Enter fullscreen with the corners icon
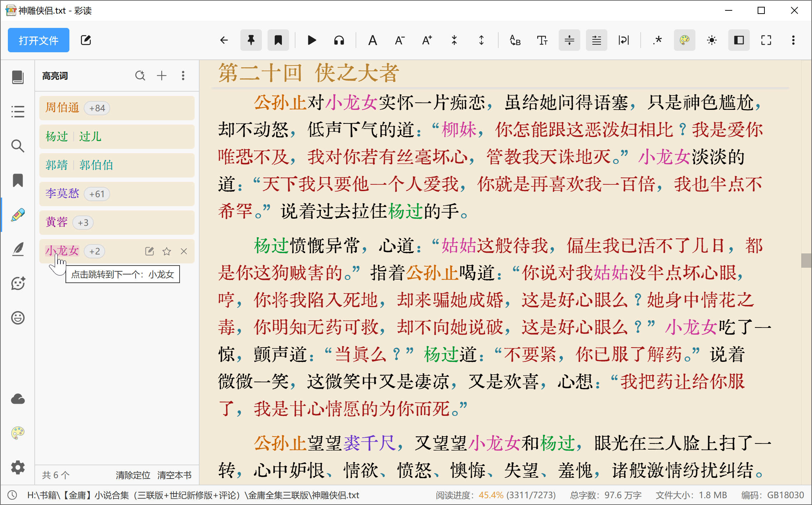812x505 pixels. [766, 40]
